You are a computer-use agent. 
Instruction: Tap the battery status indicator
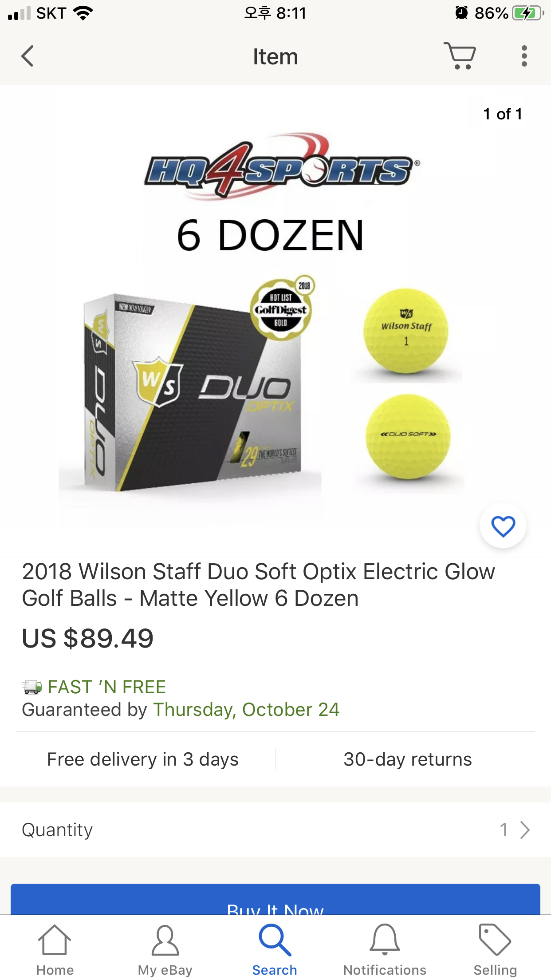pos(527,13)
